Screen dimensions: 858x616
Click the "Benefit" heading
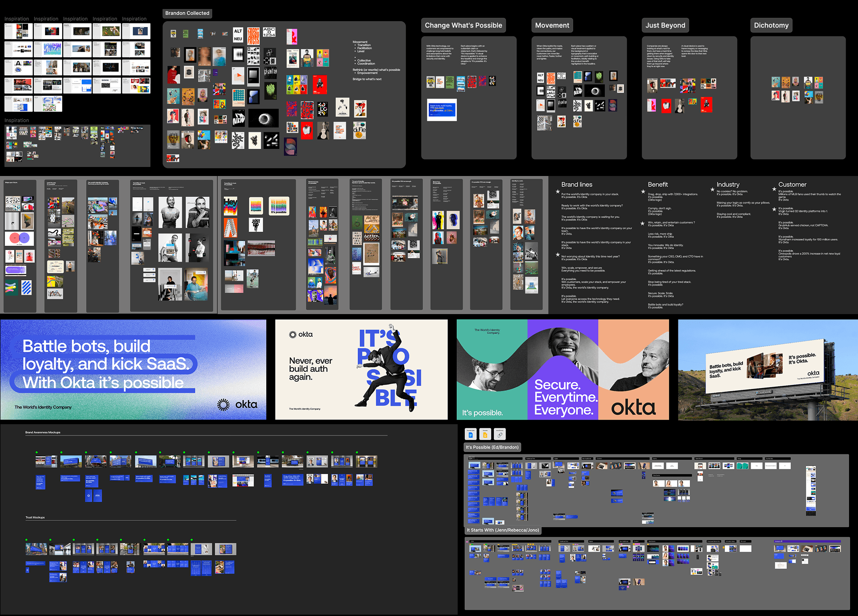(x=658, y=185)
